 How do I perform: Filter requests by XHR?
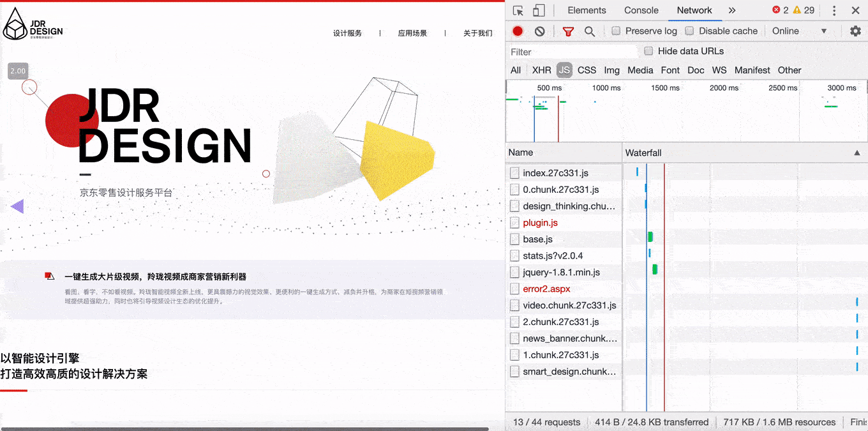click(541, 70)
